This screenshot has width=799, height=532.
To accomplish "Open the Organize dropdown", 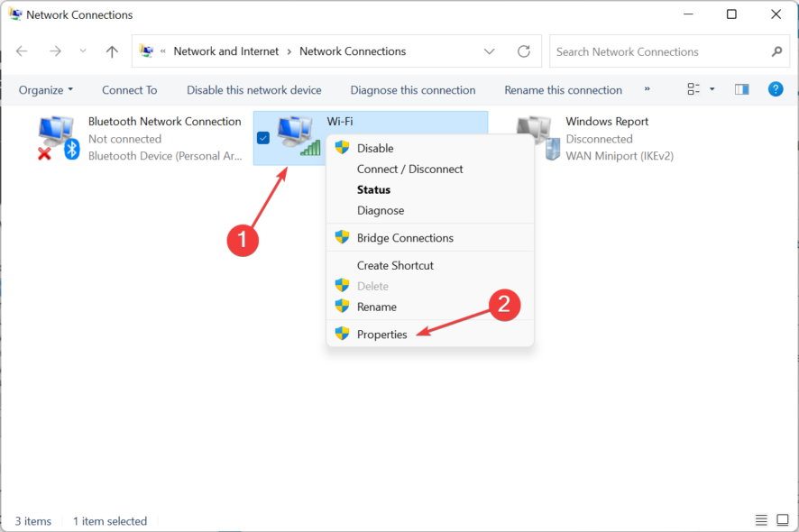I will click(x=45, y=89).
